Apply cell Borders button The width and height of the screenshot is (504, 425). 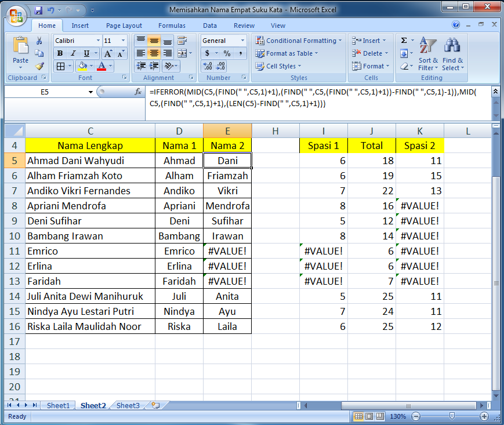tap(60, 66)
